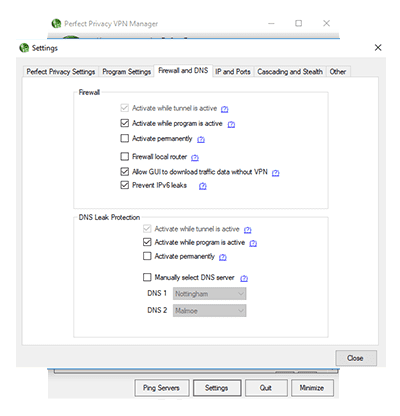The image size is (400, 416).
Task: Click firewall Activate while tunnel is active checkbox
Action: coord(124,108)
